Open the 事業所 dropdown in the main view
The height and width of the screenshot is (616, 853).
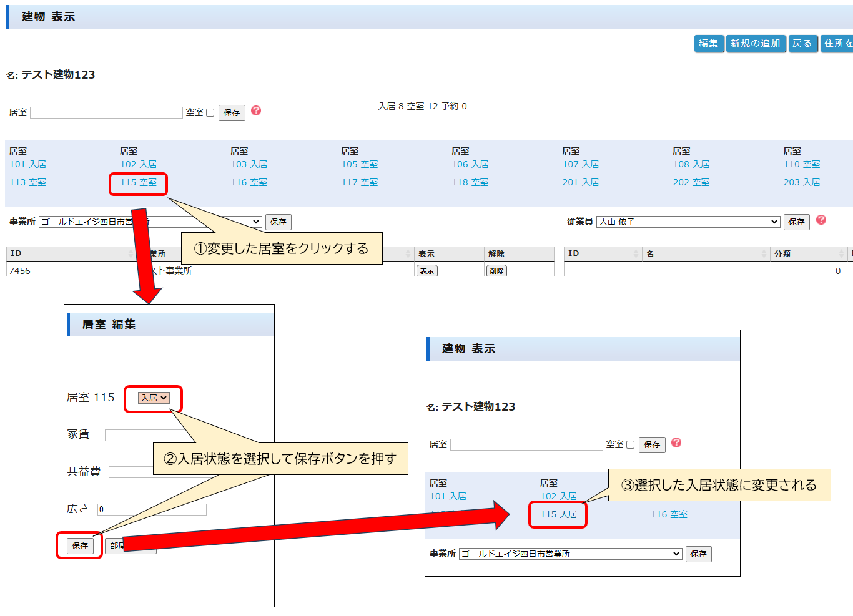click(150, 222)
